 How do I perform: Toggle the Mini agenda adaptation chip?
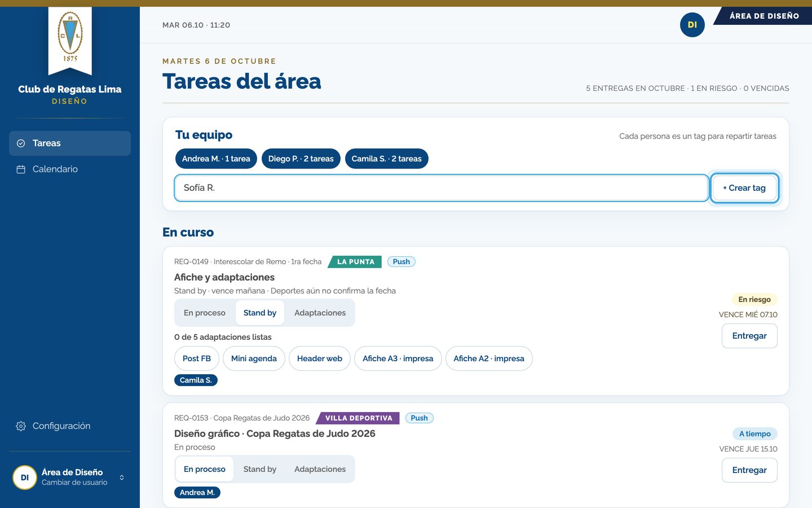click(254, 358)
